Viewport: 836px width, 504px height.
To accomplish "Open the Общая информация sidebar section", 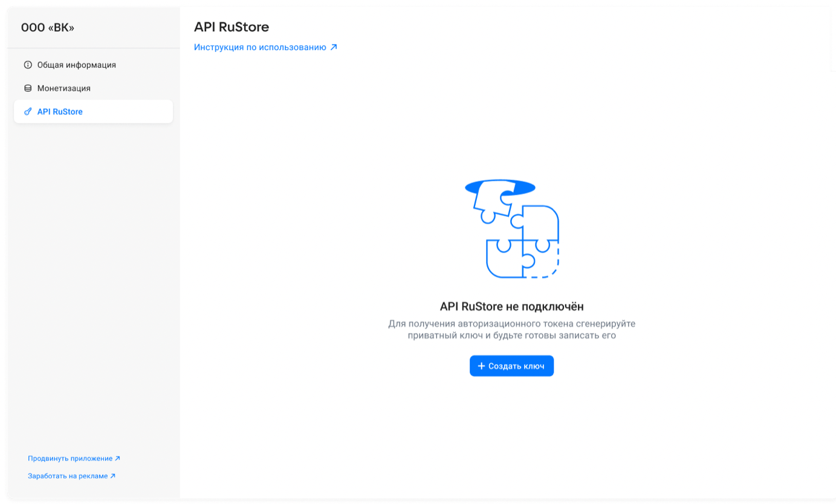I will [76, 65].
